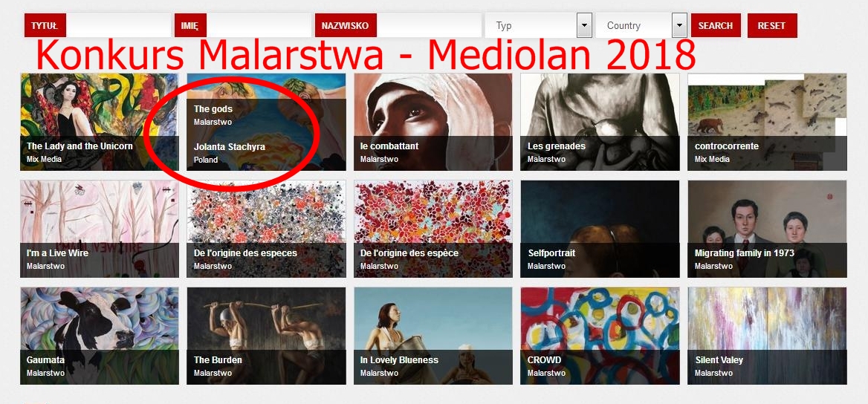
Task: Open The Lady and the Unicorn artwork
Action: click(100, 122)
